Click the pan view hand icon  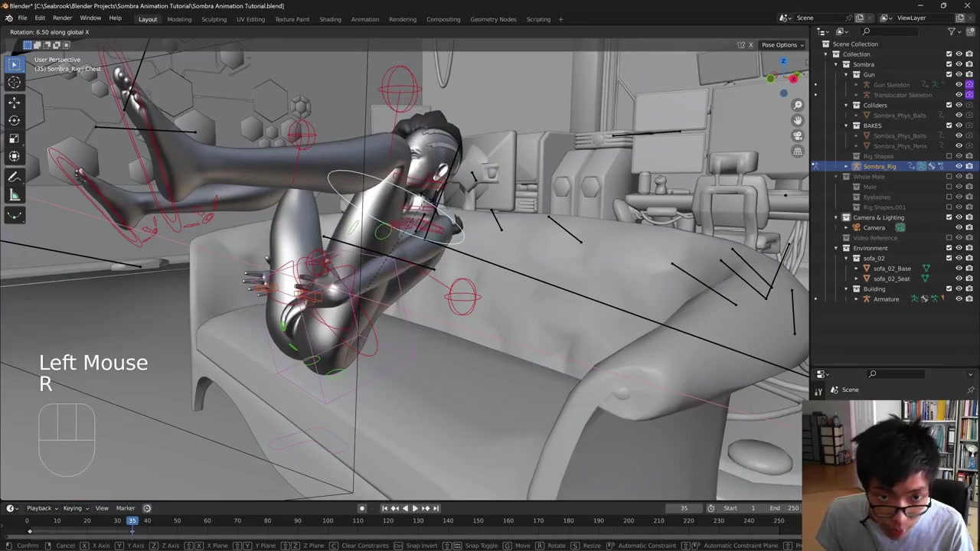[798, 120]
